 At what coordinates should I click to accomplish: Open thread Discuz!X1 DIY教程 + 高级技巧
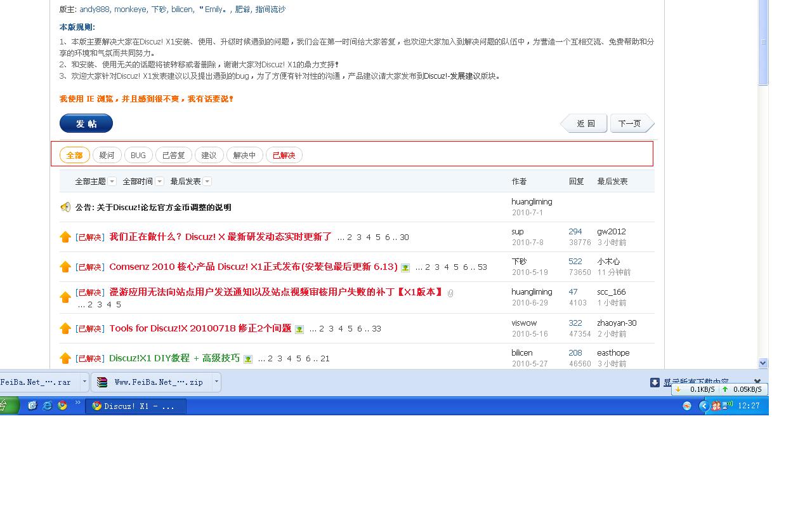(174, 358)
